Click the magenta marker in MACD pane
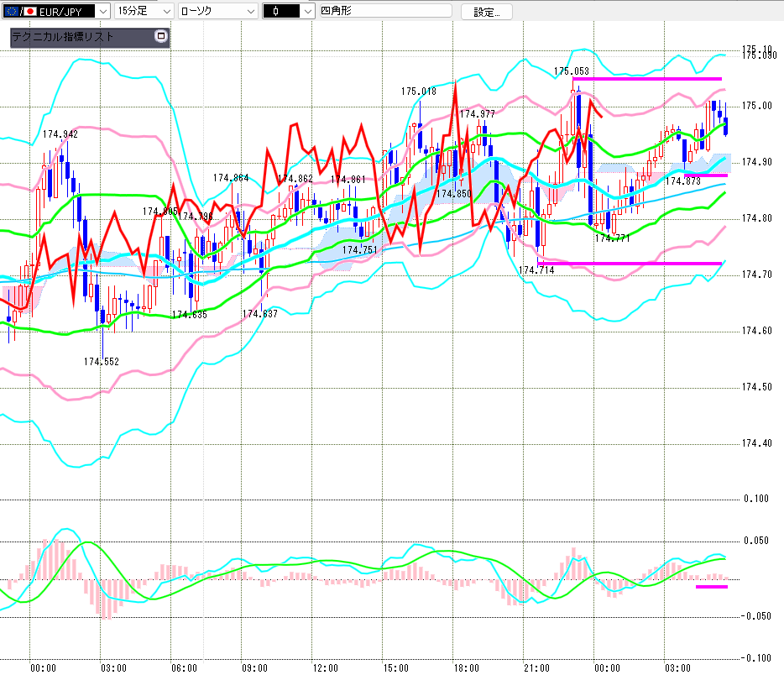The width and height of the screenshot is (784, 675). (711, 587)
